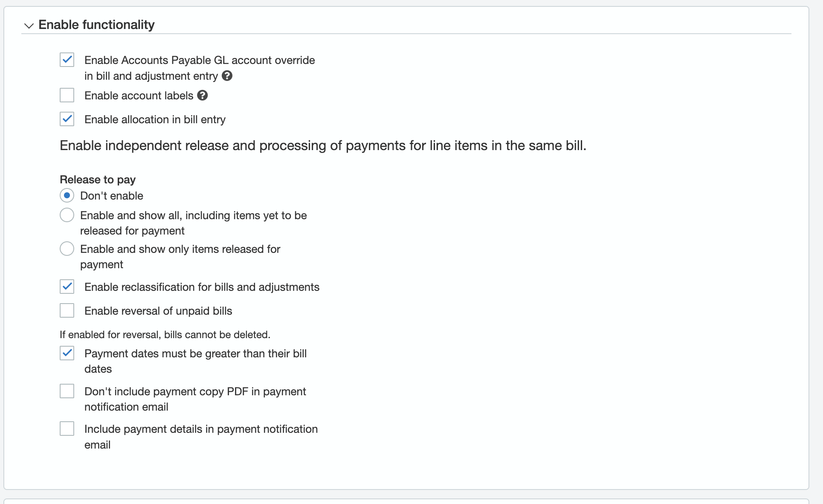Collapse the Enable functionality section chevron
The height and width of the screenshot is (504, 823).
pos(29,26)
